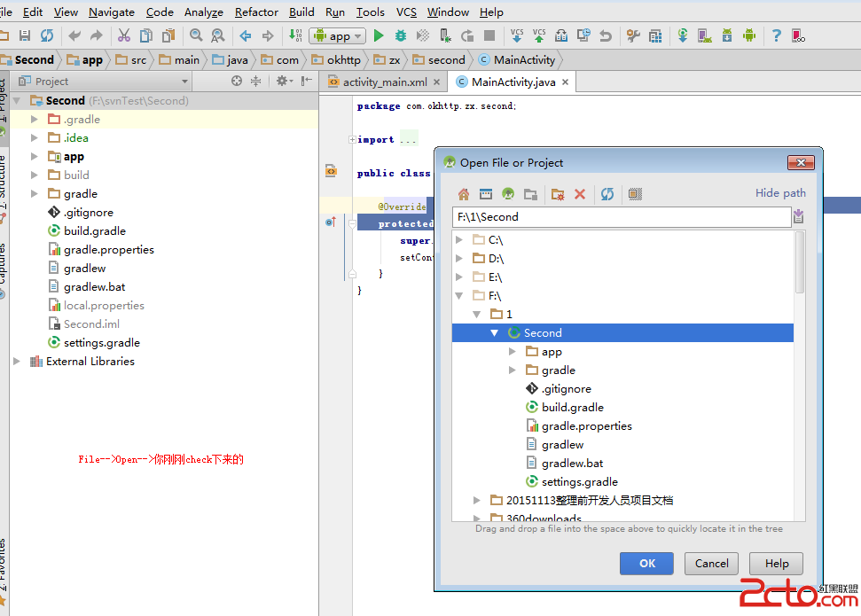
Task: Click the New Folder icon in dialog
Action: coord(558,194)
